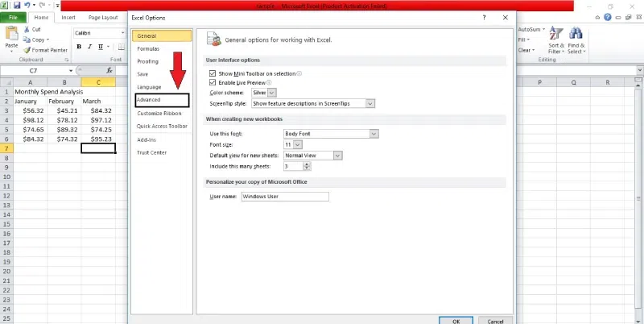Click the workbook Restore Window icon
The height and width of the screenshot is (324, 644).
click(629, 17)
